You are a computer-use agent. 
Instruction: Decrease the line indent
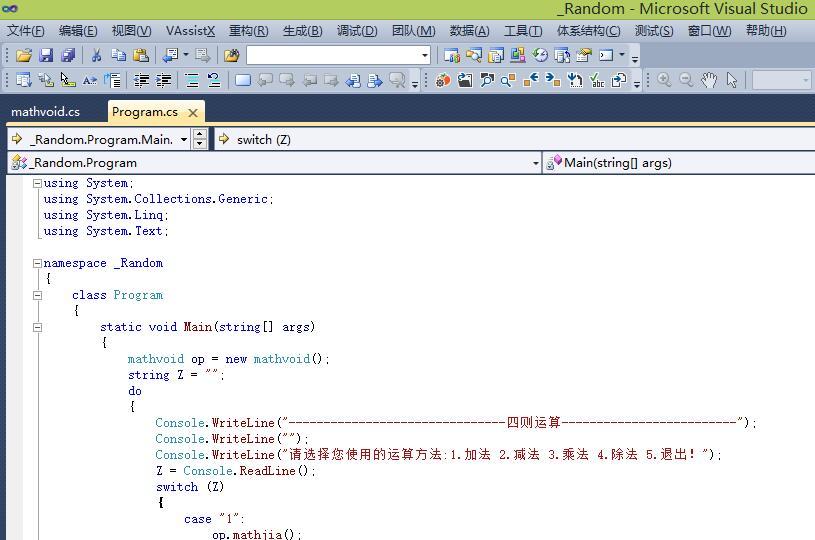(x=141, y=81)
